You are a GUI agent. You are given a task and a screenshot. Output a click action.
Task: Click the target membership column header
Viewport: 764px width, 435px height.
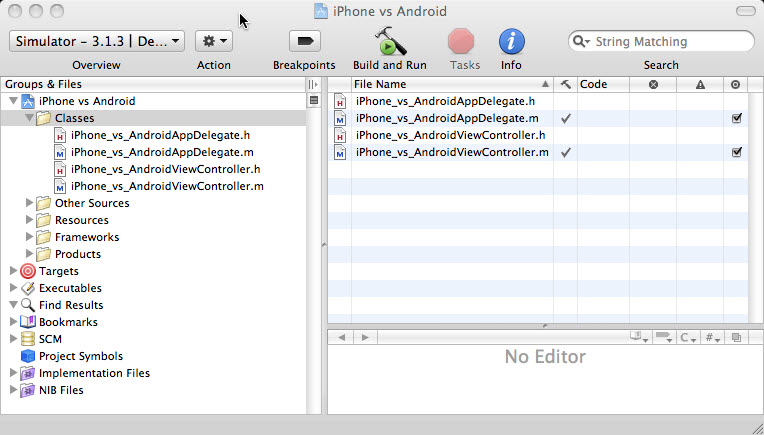point(736,84)
